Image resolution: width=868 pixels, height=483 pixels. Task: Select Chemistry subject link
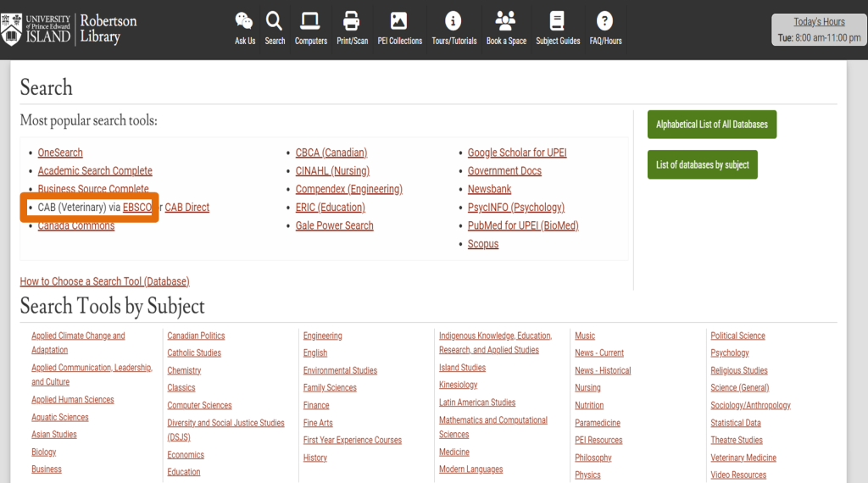pyautogui.click(x=184, y=370)
